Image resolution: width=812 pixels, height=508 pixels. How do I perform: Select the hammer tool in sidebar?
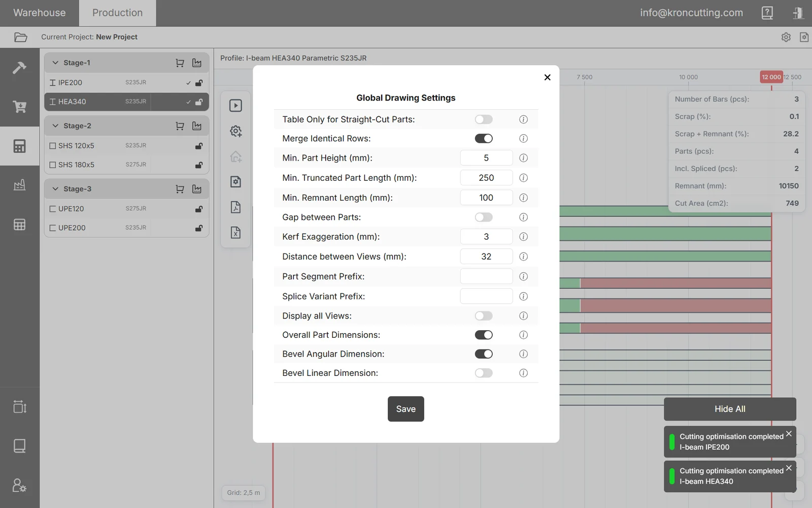(x=19, y=68)
